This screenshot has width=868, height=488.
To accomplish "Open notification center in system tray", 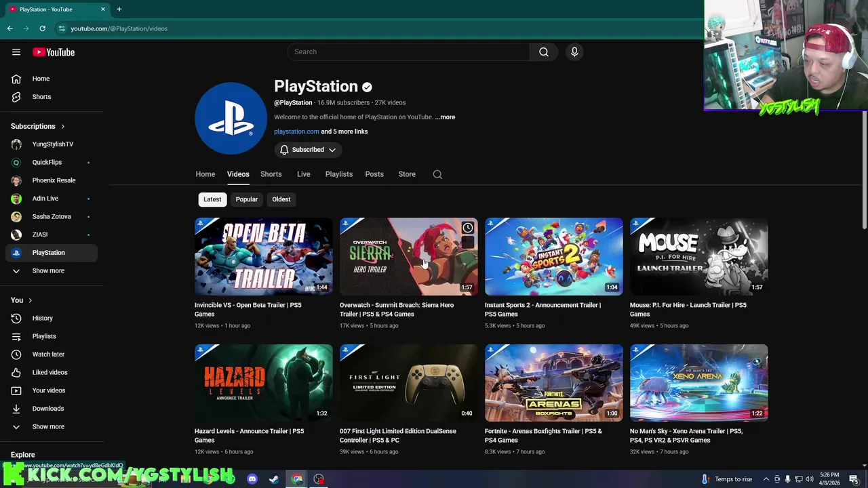I will tap(854, 479).
